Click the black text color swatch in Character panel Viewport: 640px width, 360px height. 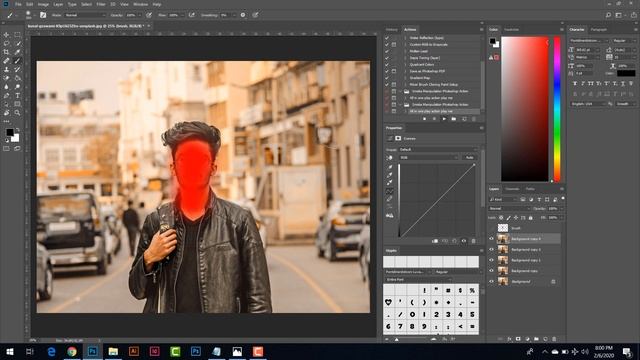[x=626, y=73]
